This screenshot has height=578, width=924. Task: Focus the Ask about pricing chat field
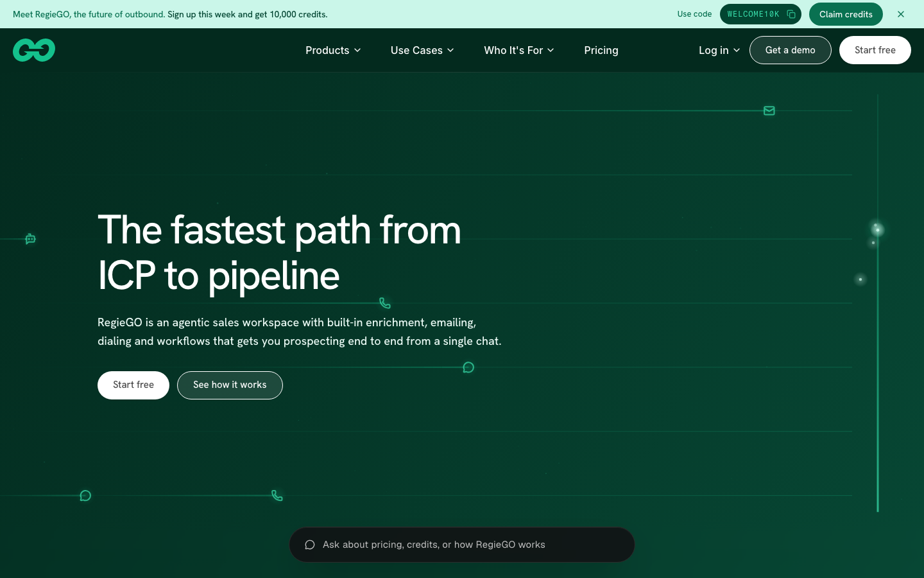click(x=462, y=545)
